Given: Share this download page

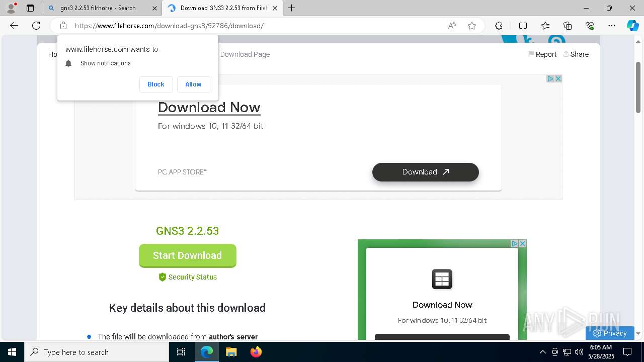Looking at the screenshot, I should (x=576, y=54).
